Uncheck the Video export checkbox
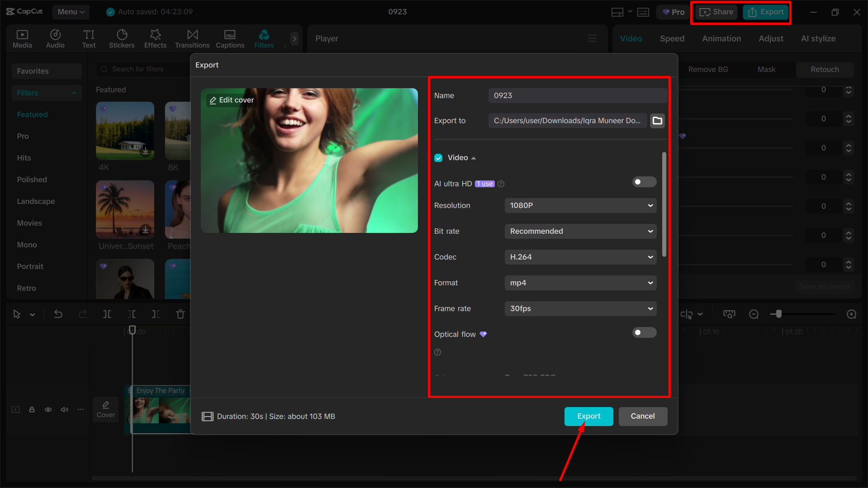Image resolution: width=868 pixels, height=488 pixels. (438, 157)
